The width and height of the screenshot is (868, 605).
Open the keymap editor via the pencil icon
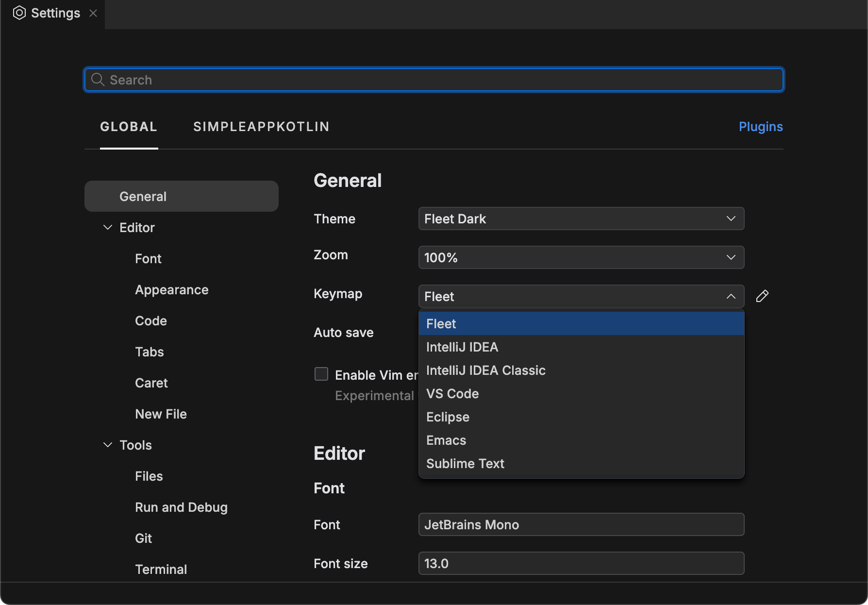pyautogui.click(x=762, y=296)
